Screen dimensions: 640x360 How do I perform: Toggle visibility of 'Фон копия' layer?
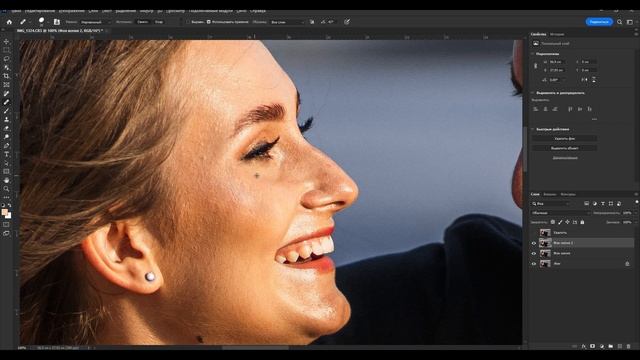(533, 253)
